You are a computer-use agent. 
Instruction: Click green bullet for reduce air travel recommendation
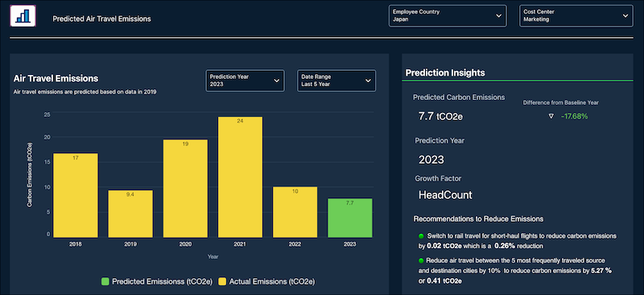click(x=420, y=260)
